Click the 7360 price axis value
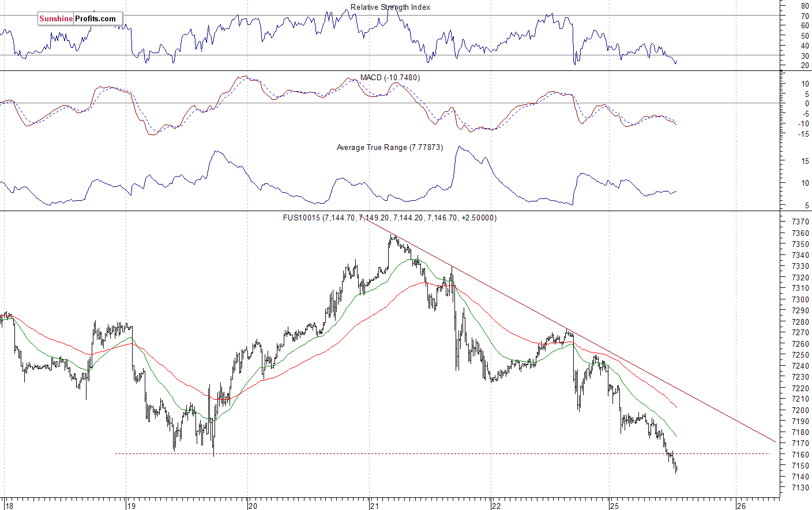This screenshot has height=510, width=812. (x=800, y=233)
